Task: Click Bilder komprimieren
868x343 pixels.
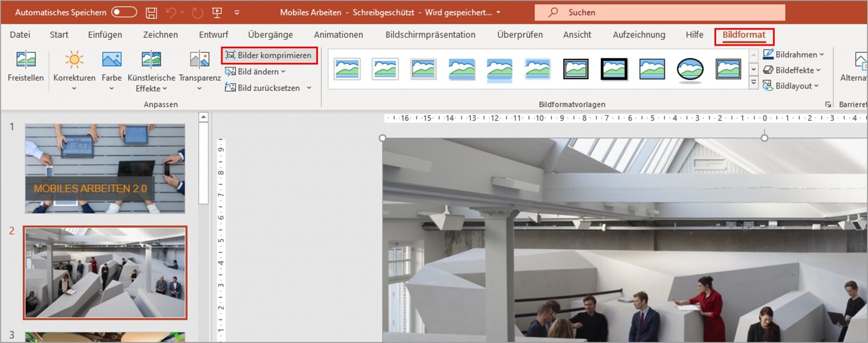Action: click(269, 55)
